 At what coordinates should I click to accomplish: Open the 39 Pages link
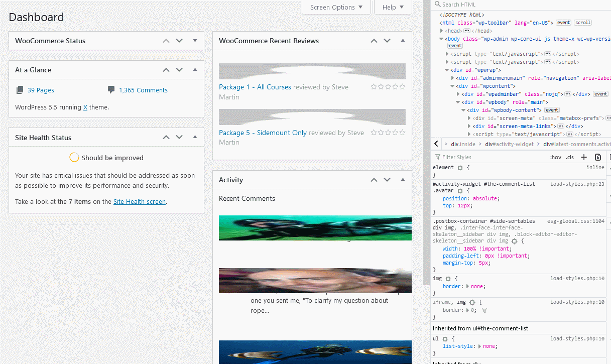[41, 90]
